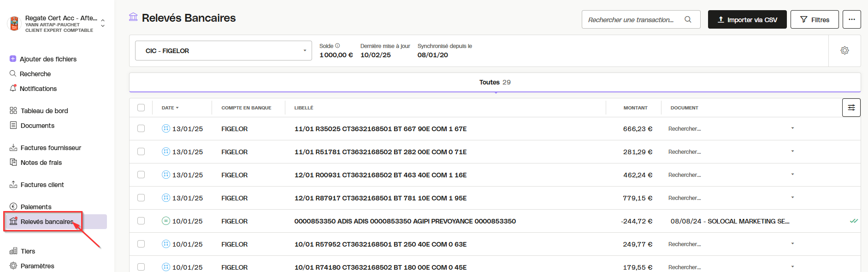Check the box for 281,29 € transaction

(141, 151)
